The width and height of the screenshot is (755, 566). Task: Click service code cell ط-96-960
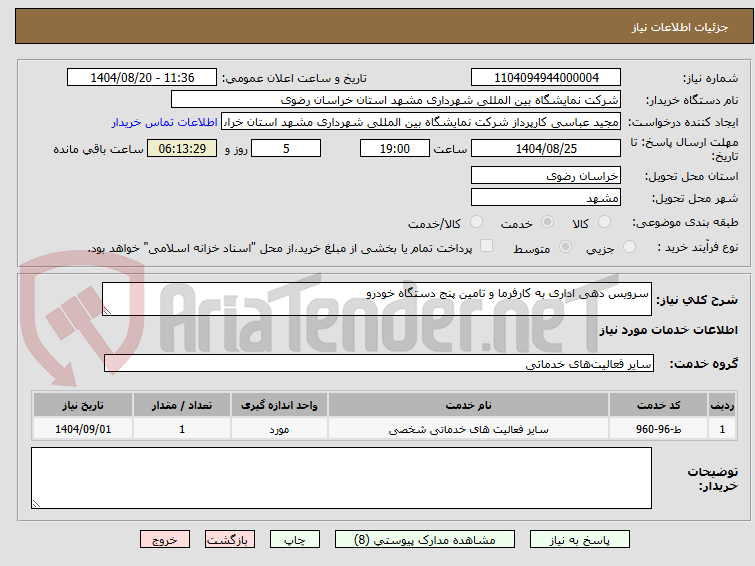click(658, 429)
